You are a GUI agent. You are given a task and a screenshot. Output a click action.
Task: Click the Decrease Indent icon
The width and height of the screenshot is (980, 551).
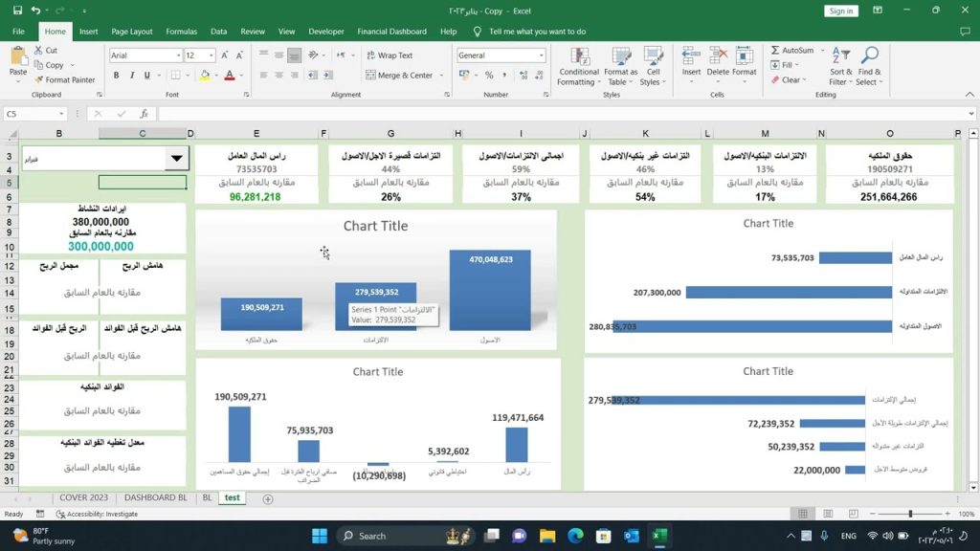click(313, 75)
